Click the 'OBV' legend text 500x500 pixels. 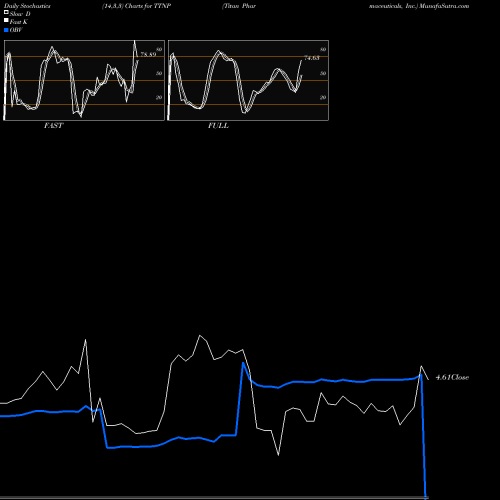[16, 30]
